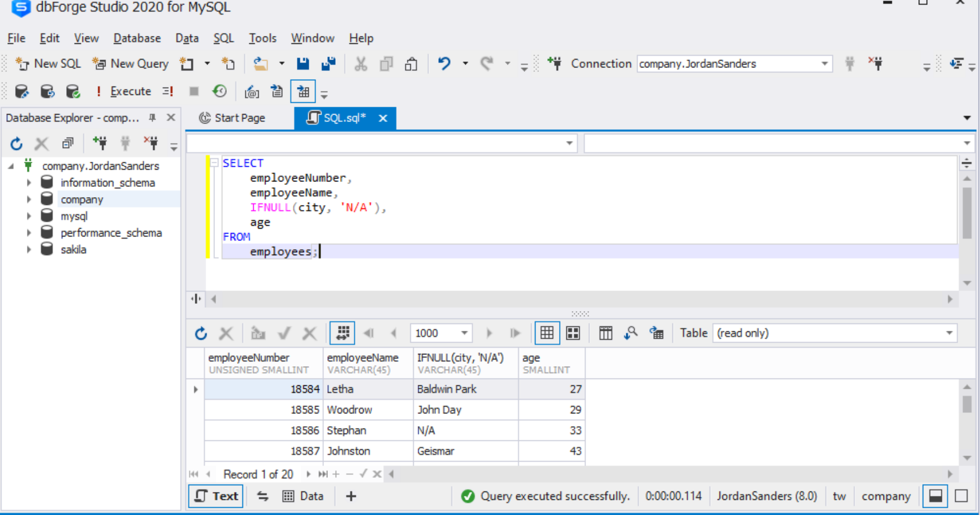Screen dimensions: 980x515
Task: Refresh the Database Explorer tree
Action: [16, 144]
